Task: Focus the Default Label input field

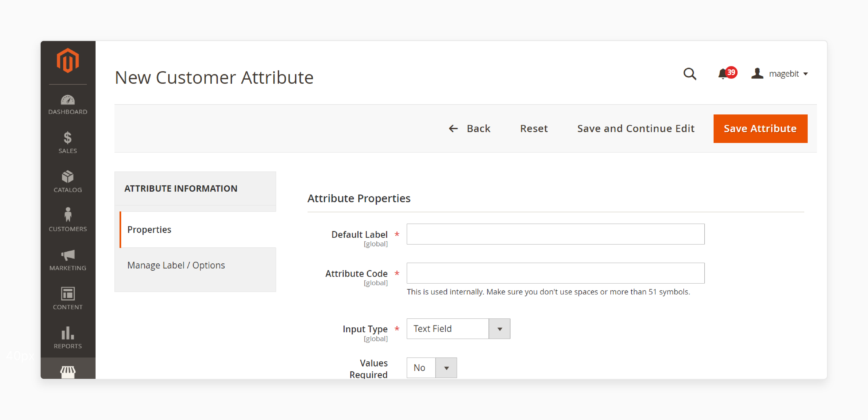Action: [x=555, y=234]
